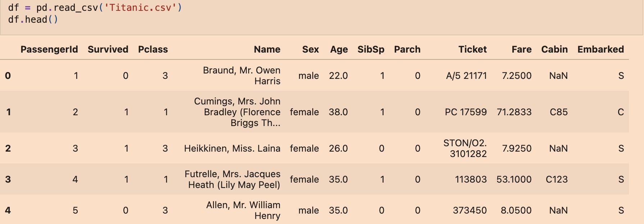Click the SibSp column header
Viewport: 644px width, 224px height.
click(x=371, y=49)
